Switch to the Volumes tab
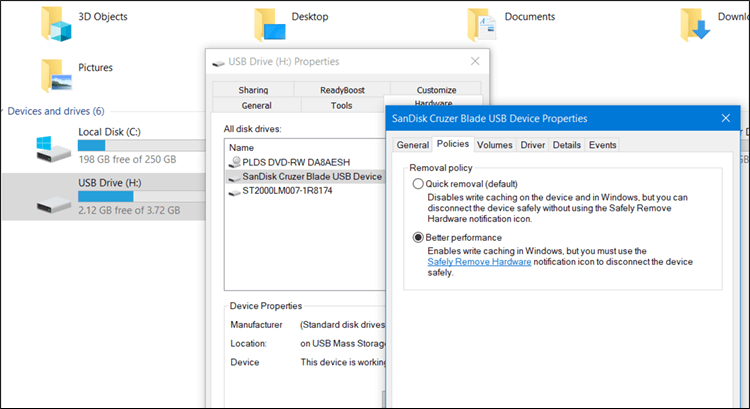 (x=494, y=145)
